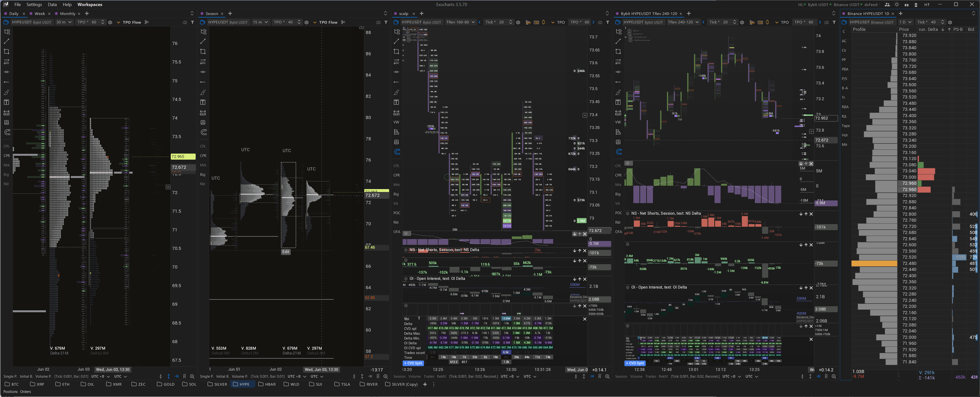Click zoom magnifier icon in Daily panel footer
Screen dimensions: 980x397
pos(192,376)
